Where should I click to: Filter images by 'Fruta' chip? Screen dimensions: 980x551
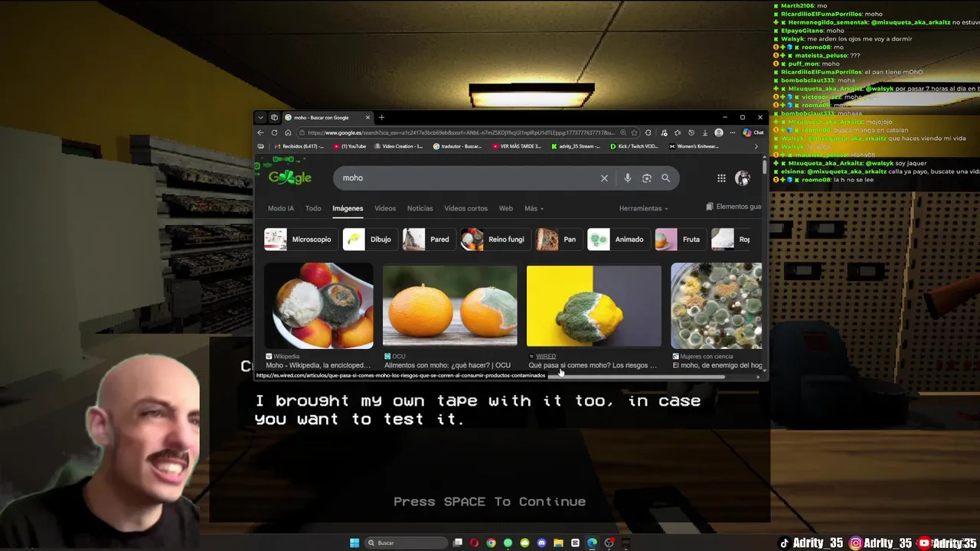[x=680, y=240]
